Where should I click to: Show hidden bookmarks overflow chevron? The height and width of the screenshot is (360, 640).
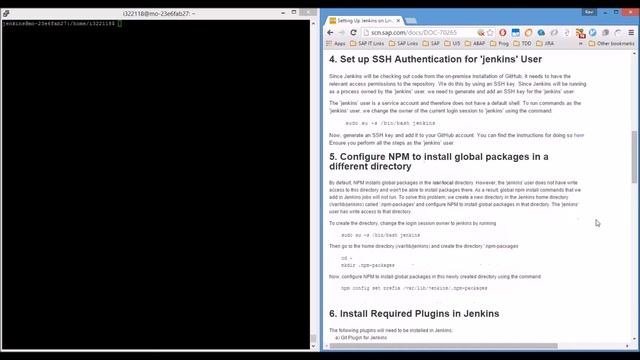click(580, 43)
